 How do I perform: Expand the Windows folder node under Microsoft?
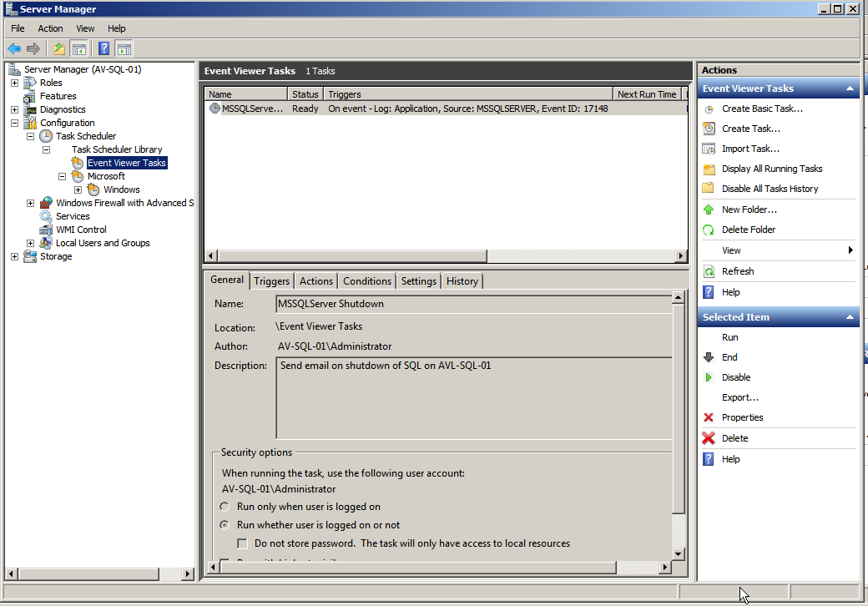78,189
